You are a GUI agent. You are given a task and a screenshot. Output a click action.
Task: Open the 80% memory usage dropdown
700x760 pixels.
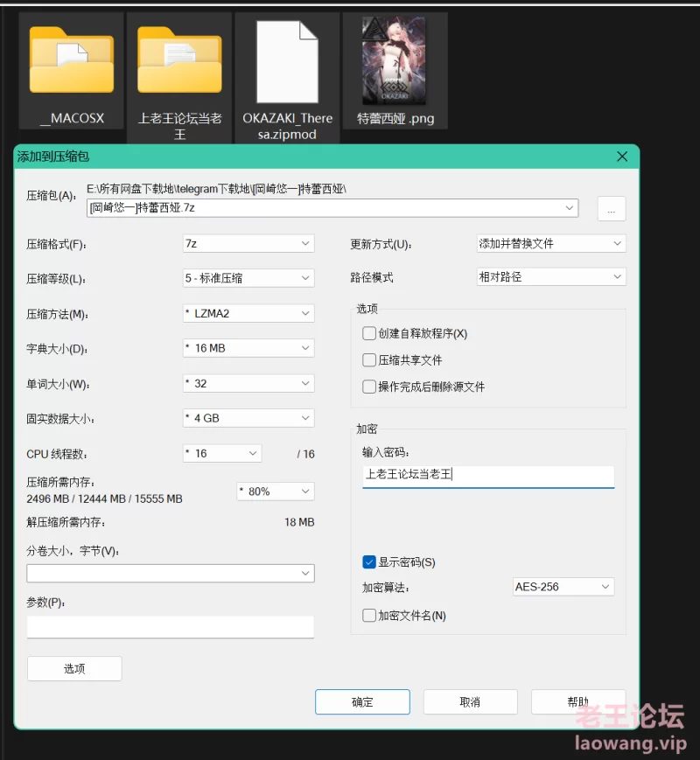pos(276,492)
